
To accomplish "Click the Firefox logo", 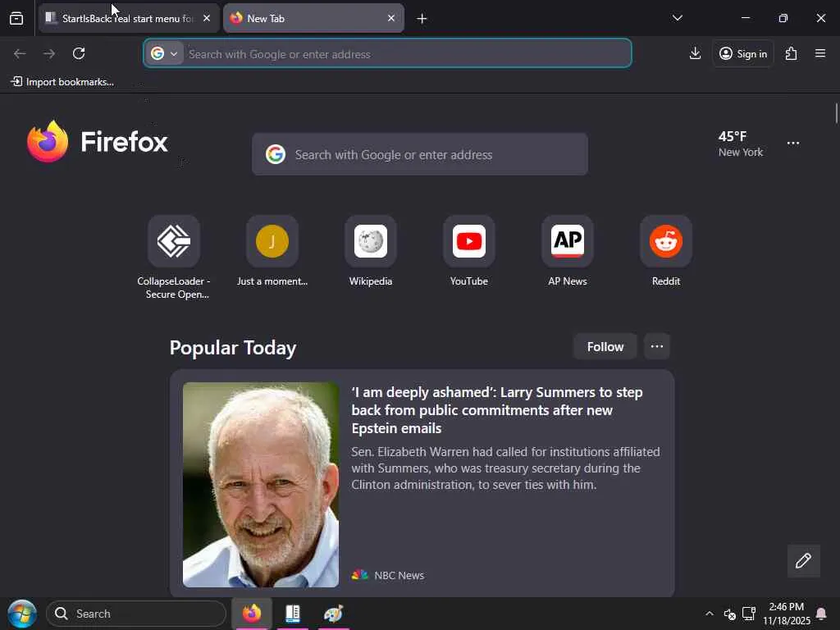I will coord(98,142).
